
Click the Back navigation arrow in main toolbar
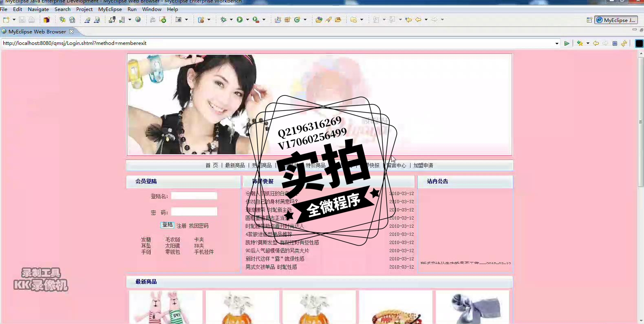click(418, 20)
